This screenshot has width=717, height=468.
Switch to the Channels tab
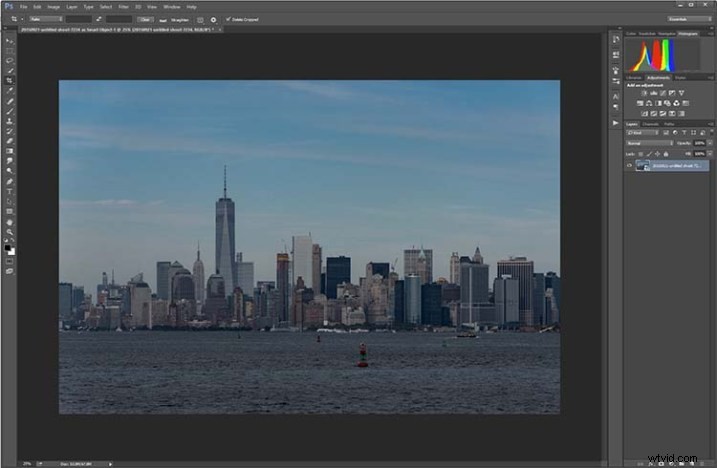tap(650, 124)
